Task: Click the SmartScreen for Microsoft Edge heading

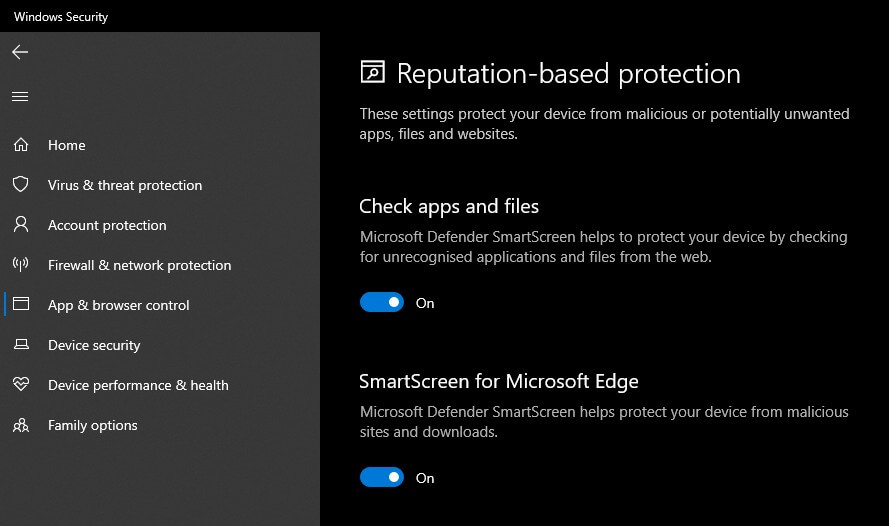Action: (499, 381)
